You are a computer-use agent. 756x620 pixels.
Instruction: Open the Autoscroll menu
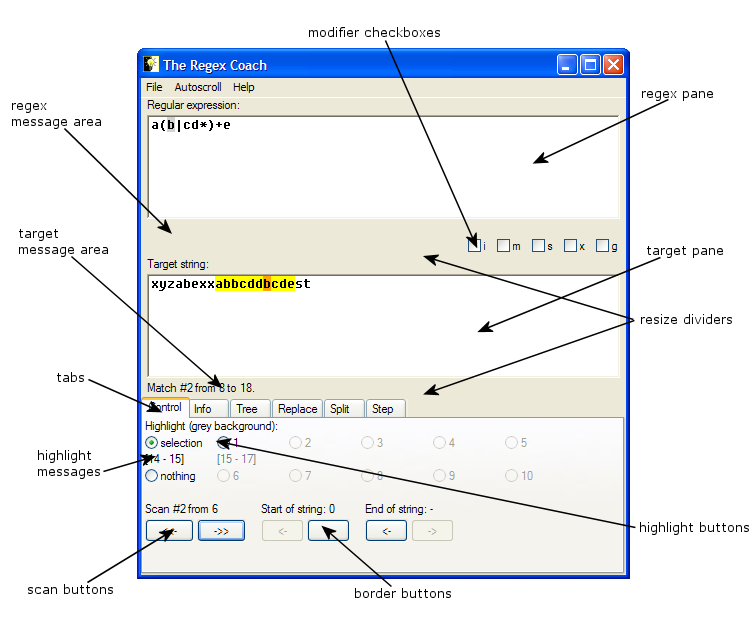(197, 88)
